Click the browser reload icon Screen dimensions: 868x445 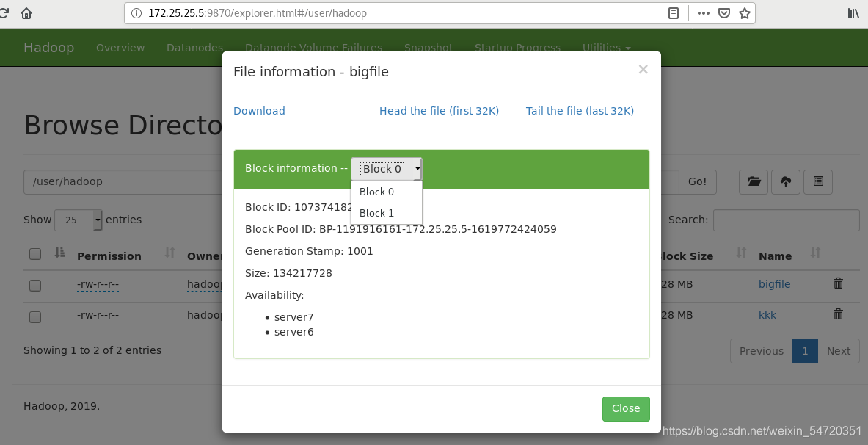point(4,13)
